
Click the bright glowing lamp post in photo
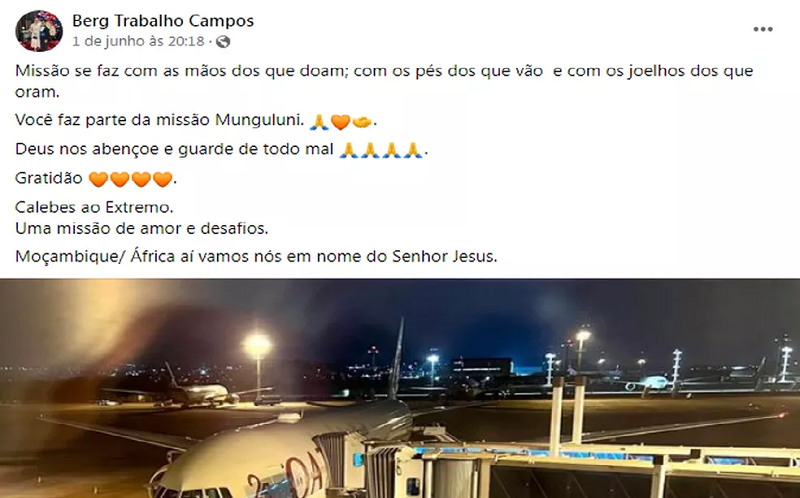(257, 346)
